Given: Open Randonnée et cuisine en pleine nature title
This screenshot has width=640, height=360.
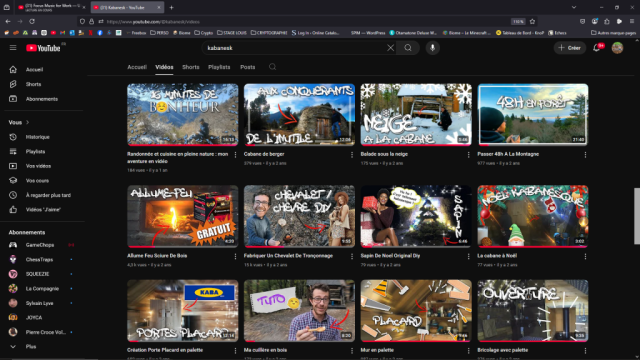Looking at the screenshot, I should click(x=178, y=158).
